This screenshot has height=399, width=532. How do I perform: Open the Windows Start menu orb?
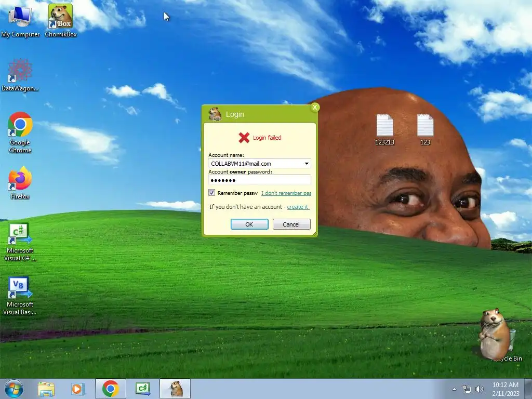point(14,389)
